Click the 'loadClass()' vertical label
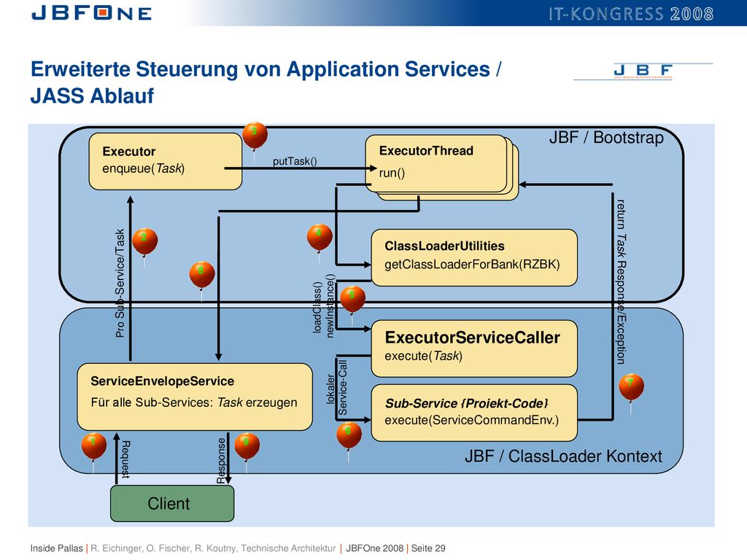Screen dimensions: 747x560 pos(318,307)
